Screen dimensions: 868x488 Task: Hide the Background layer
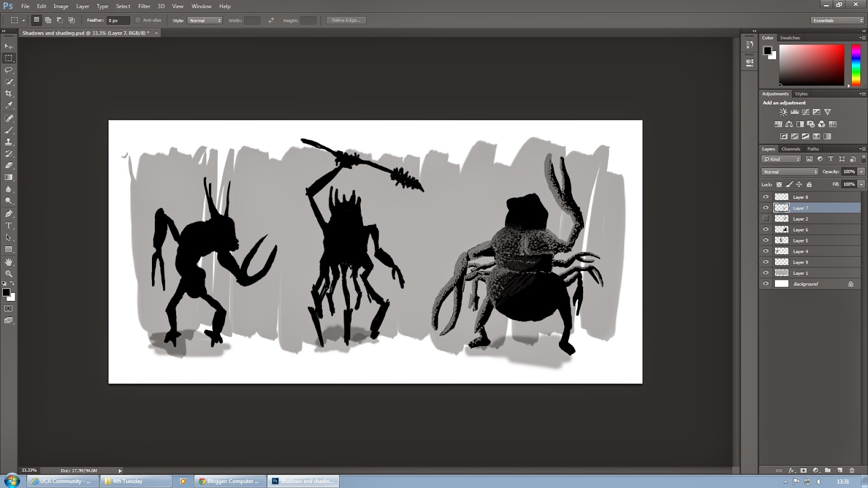766,284
